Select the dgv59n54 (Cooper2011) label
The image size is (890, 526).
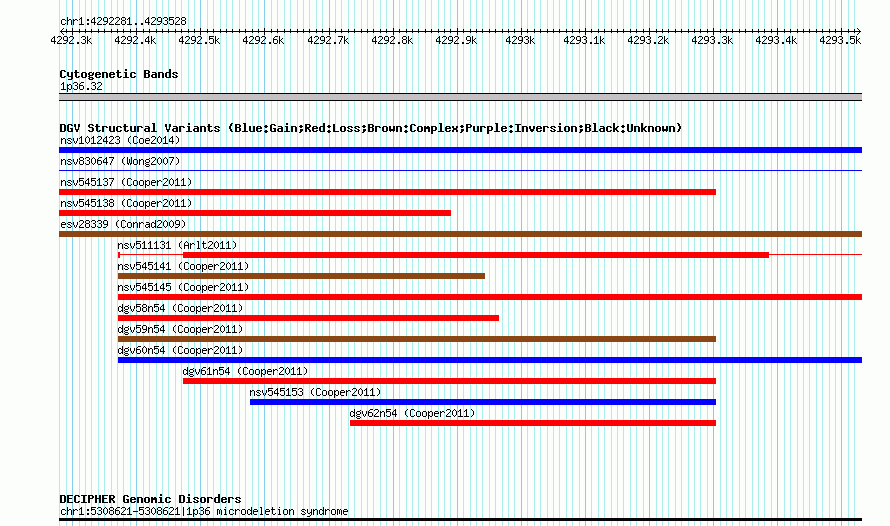(180, 329)
